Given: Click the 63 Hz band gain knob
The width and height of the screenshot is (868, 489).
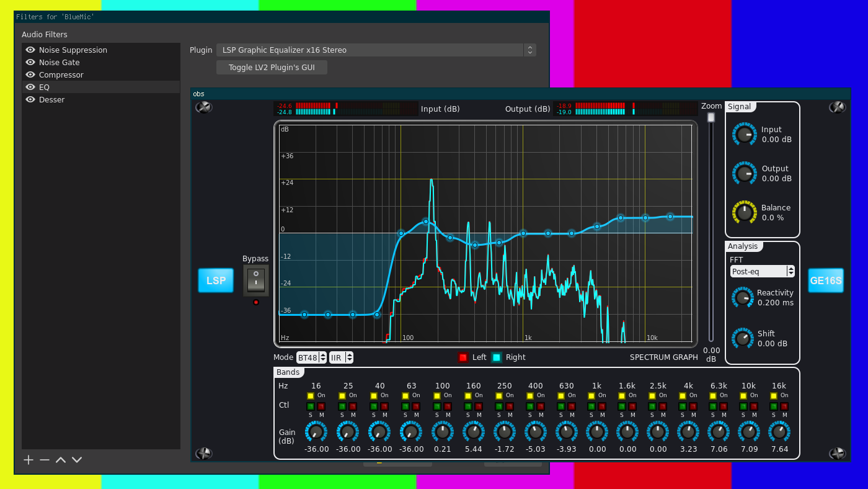Looking at the screenshot, I should 410,432.
